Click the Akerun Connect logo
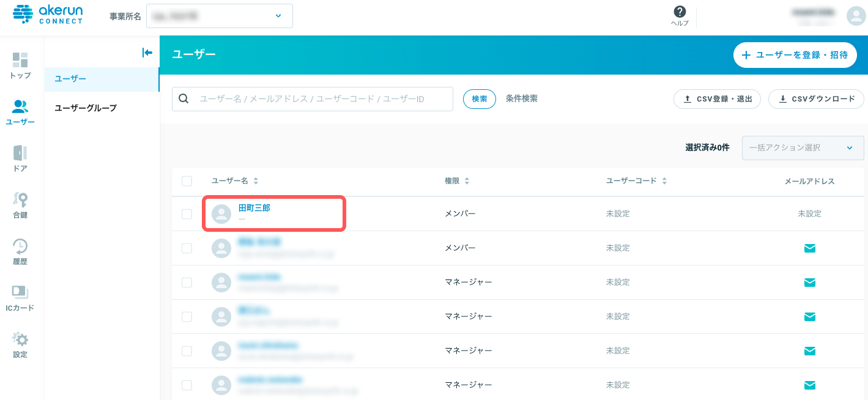 coord(48,13)
